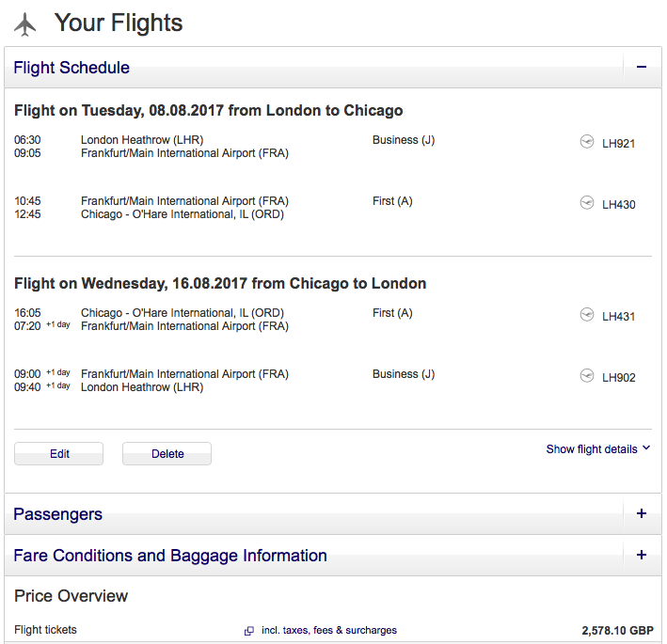Click the airplane icon beside Your Flights
The width and height of the screenshot is (667, 644).
pos(25,24)
